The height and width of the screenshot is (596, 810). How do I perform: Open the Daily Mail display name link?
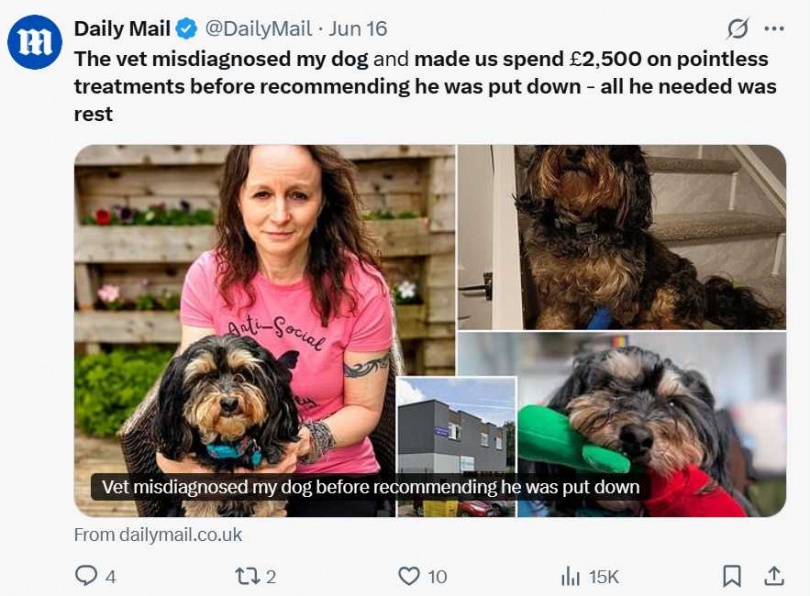click(x=122, y=29)
